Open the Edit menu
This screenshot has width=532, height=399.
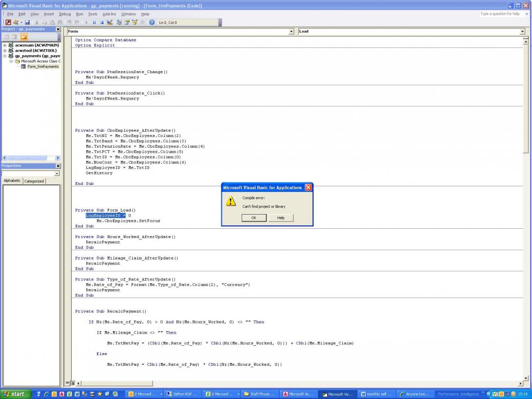click(22, 14)
